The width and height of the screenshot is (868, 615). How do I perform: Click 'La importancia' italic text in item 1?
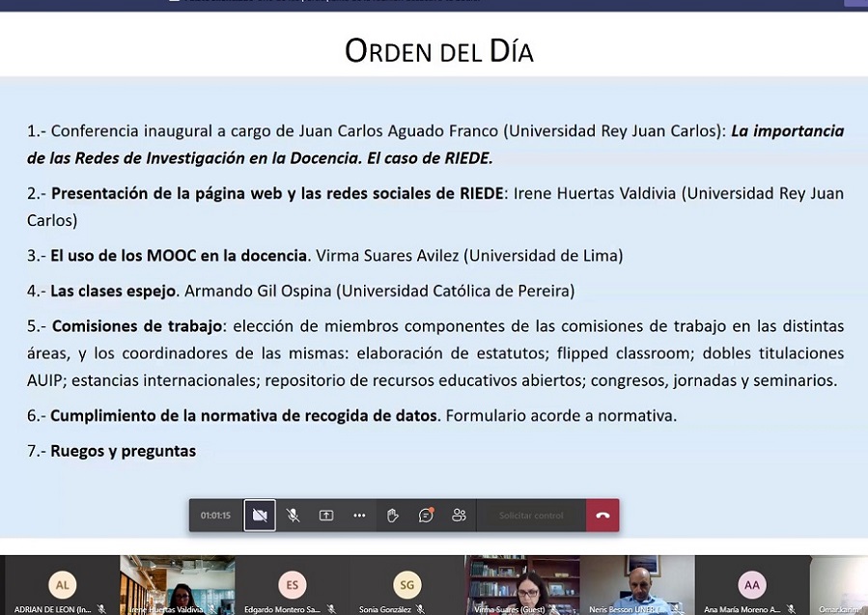pos(788,131)
